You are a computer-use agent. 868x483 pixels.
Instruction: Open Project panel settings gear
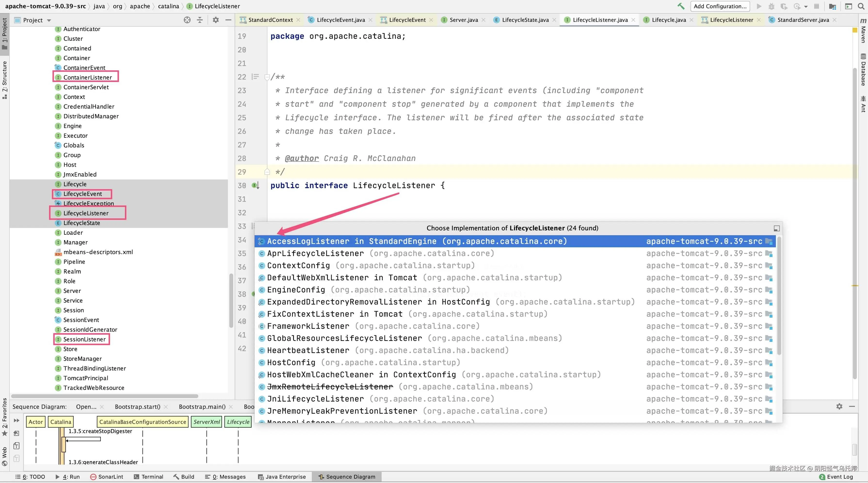click(x=216, y=20)
